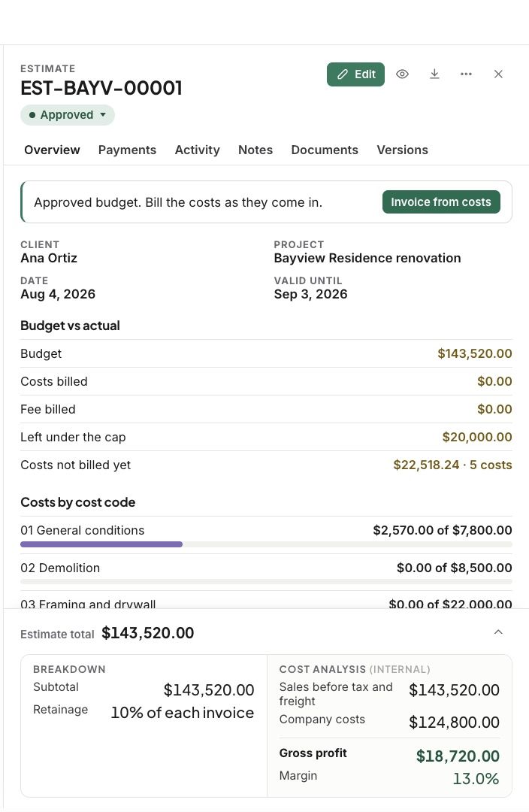Close the estimate panel with the X
This screenshot has height=812, width=529.
click(498, 74)
